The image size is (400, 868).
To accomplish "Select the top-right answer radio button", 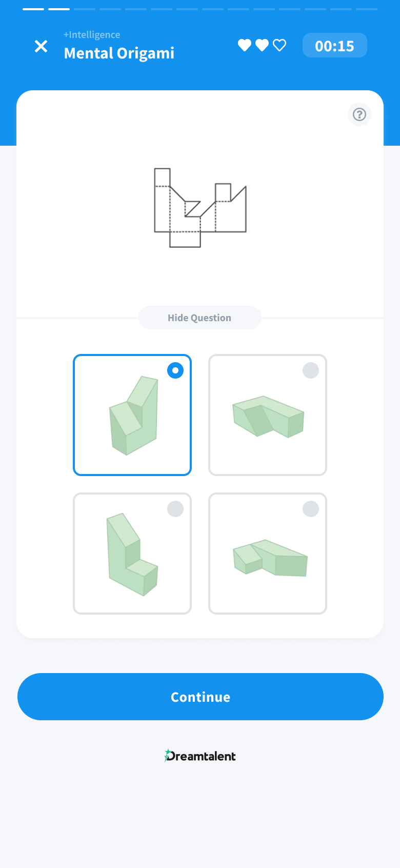I will 311,370.
